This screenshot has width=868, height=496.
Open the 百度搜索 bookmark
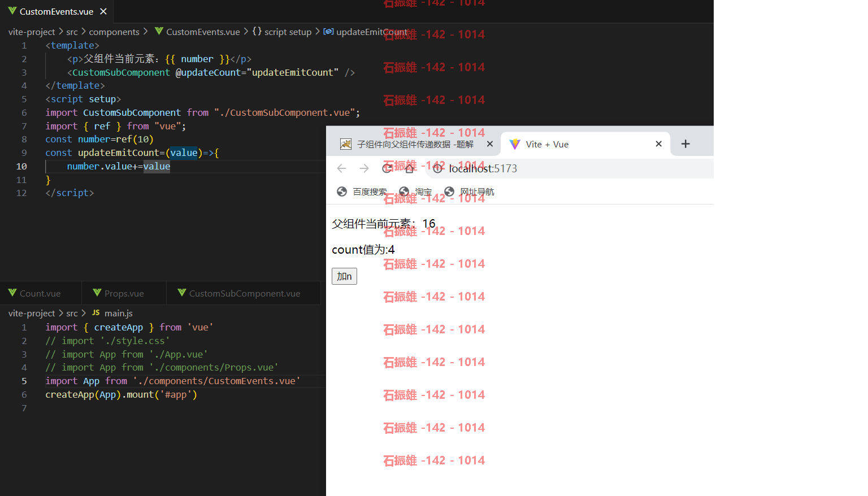click(x=362, y=192)
